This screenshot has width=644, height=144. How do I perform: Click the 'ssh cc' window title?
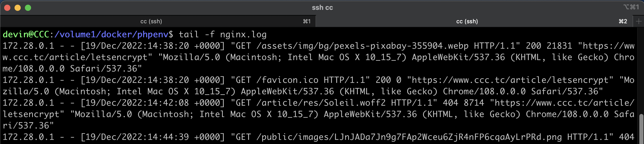coord(322,8)
